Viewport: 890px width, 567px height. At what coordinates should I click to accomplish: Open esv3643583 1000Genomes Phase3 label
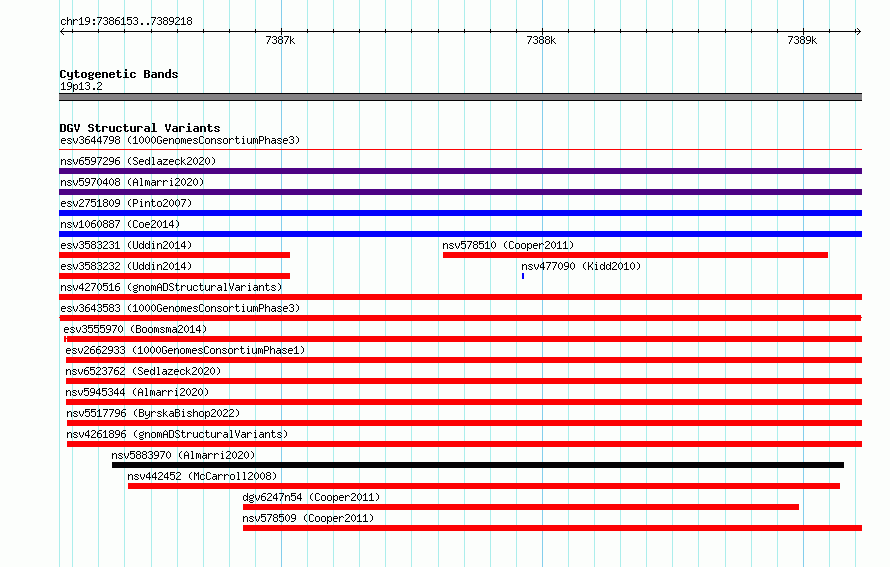click(x=180, y=308)
